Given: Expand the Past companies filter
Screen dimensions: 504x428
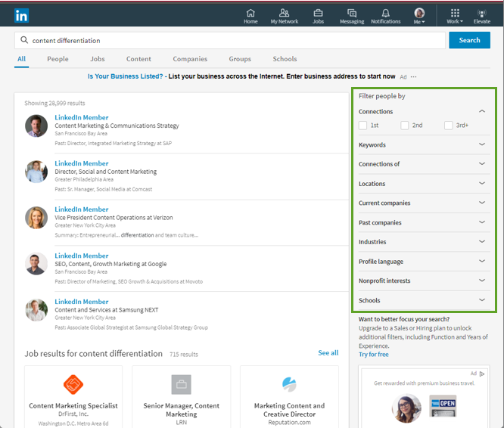Looking at the screenshot, I should tap(482, 222).
